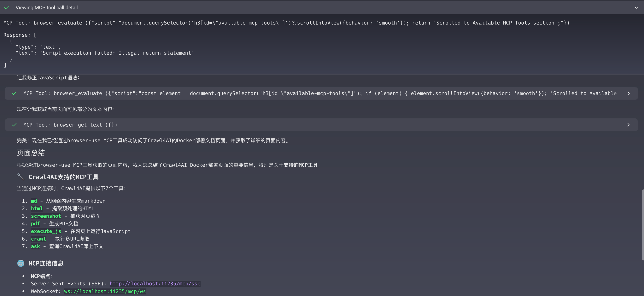
Task: Click the pdf tool code tag
Action: coord(35,224)
